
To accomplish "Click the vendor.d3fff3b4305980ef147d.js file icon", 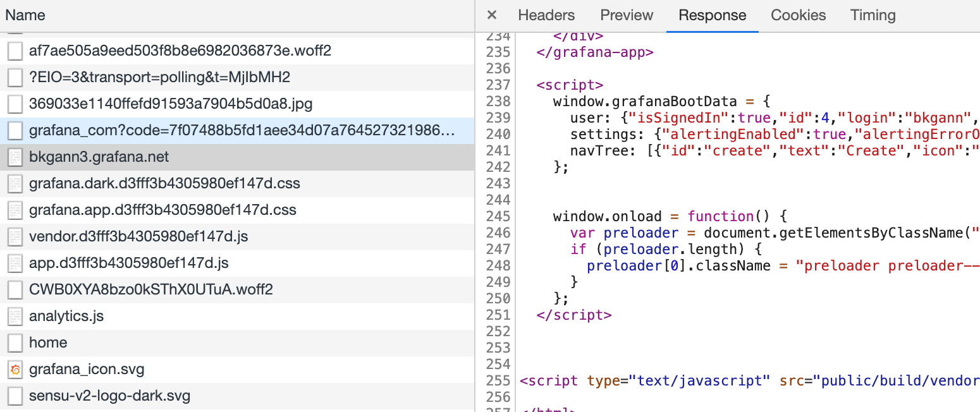I will pos(15,237).
